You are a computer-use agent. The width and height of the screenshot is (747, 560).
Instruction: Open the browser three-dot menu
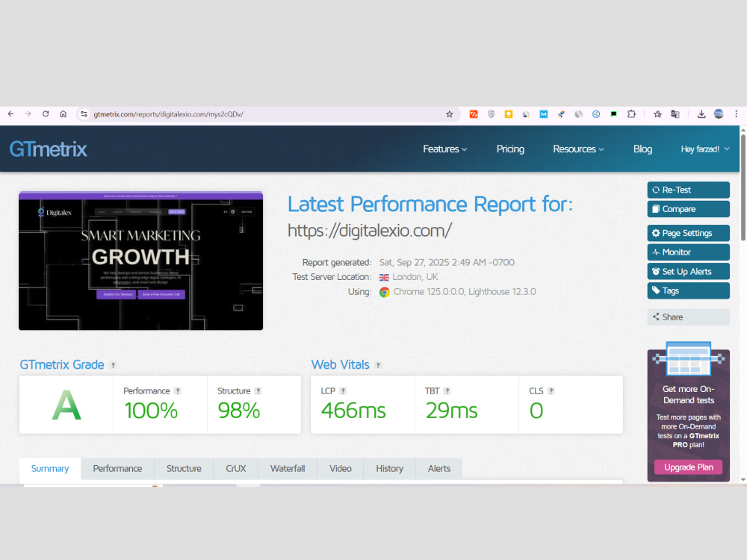(736, 114)
